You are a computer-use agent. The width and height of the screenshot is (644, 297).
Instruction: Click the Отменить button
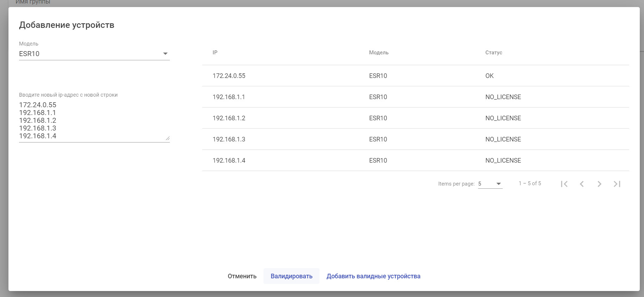click(x=242, y=276)
